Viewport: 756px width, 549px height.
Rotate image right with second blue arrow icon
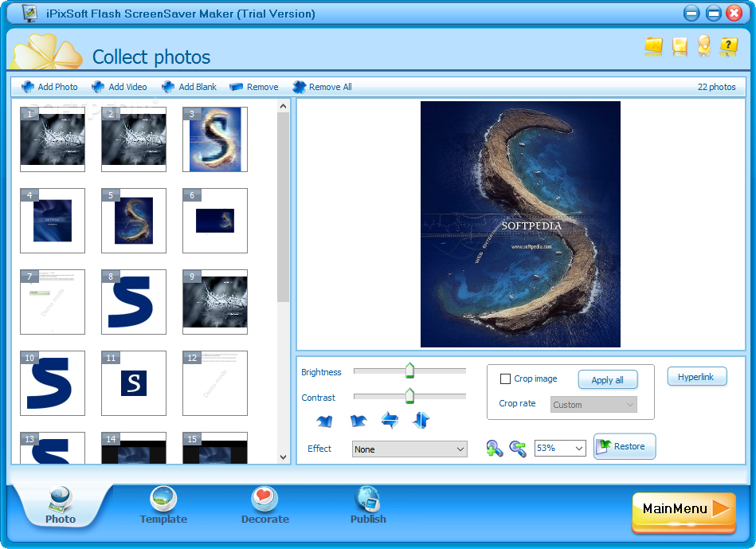point(358,421)
